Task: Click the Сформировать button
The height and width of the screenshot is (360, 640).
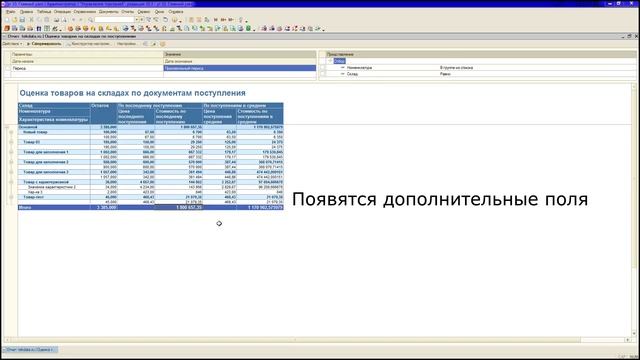Action: pos(44,44)
